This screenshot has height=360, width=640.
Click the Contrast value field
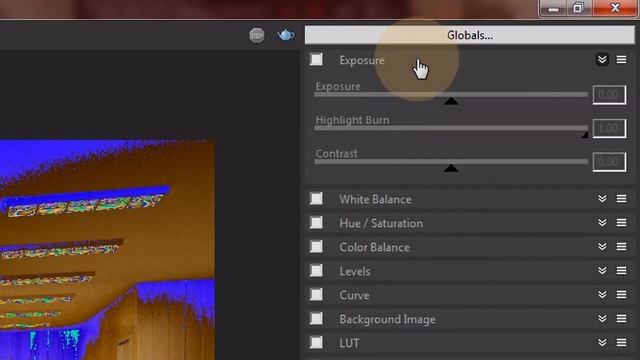[x=609, y=162]
